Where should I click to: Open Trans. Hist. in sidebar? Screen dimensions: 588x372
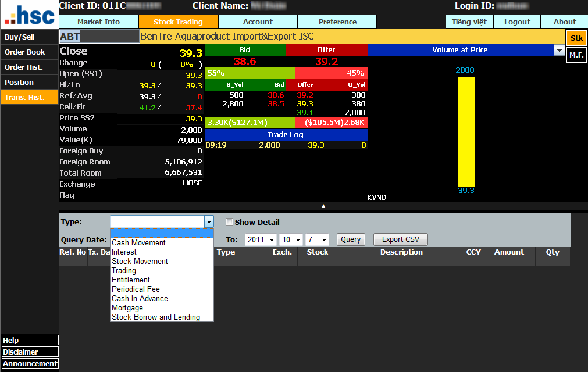pyautogui.click(x=29, y=97)
